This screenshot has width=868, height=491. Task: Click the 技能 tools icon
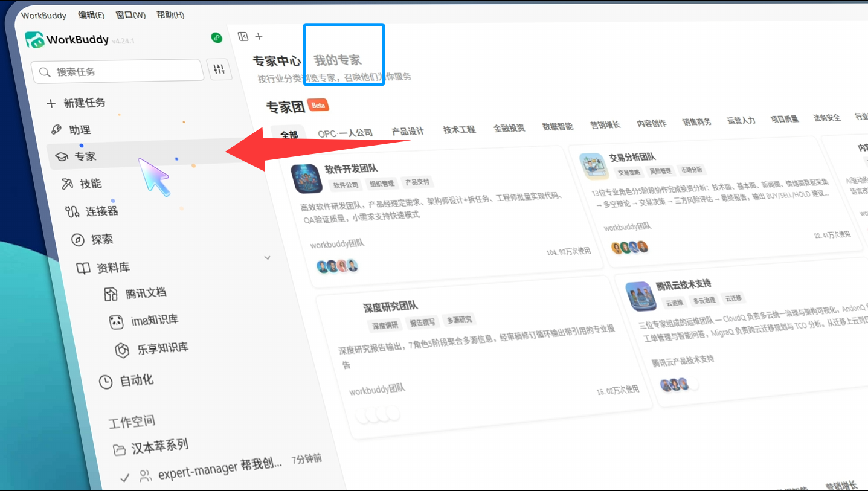point(68,184)
